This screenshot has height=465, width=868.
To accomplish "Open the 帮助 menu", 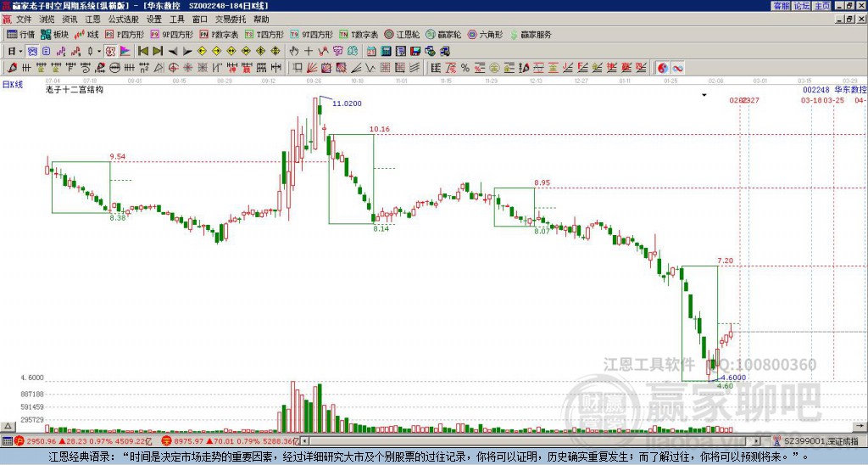I will tap(261, 19).
